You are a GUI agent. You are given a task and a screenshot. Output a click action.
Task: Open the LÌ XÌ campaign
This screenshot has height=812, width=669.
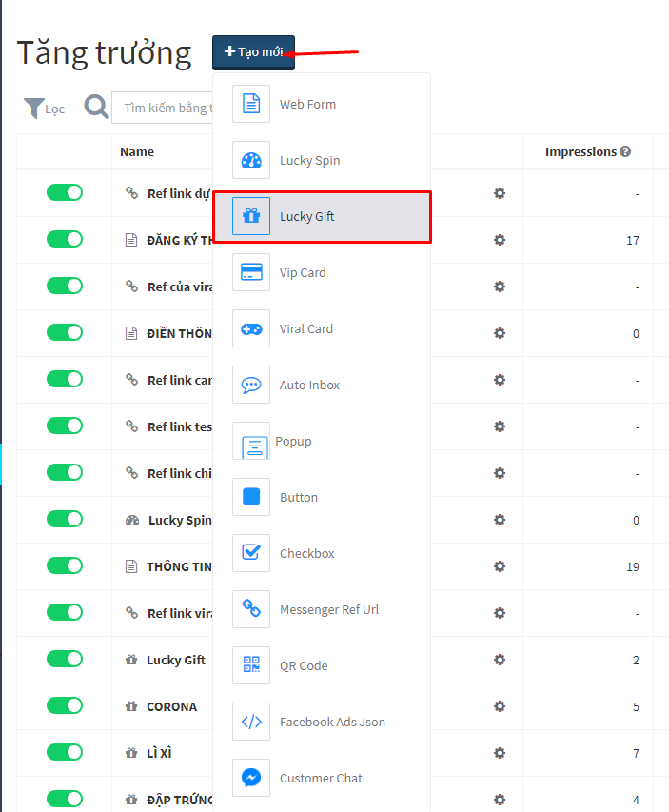point(159,753)
